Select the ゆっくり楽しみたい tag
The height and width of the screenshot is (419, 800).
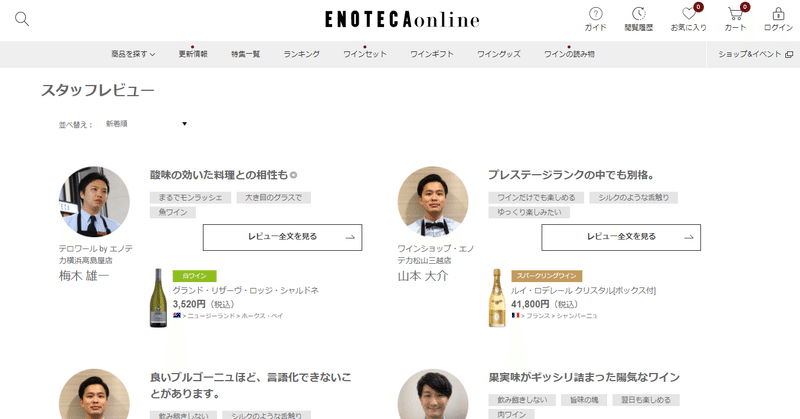(529, 212)
